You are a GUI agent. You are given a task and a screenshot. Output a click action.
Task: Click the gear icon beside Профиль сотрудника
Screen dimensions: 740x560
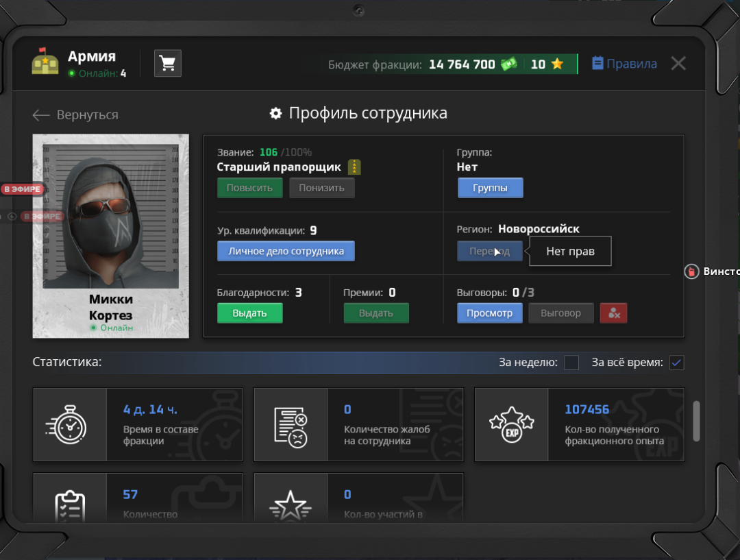coord(275,113)
